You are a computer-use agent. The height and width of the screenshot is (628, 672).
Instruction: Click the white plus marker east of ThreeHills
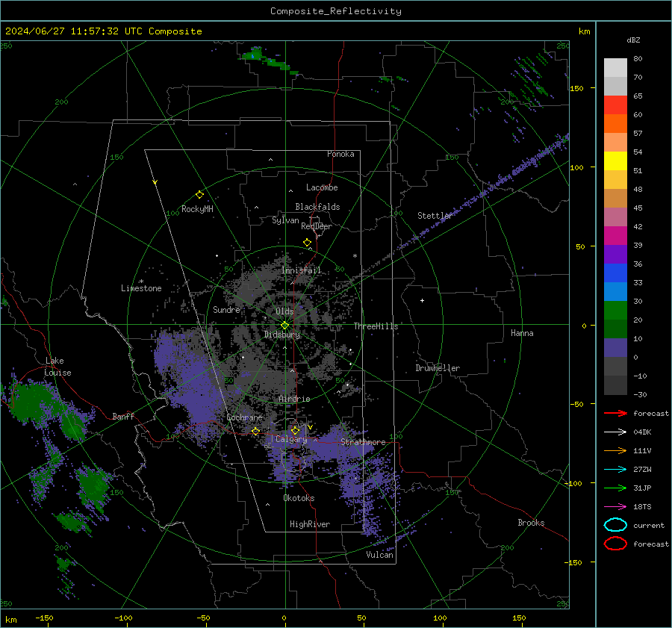click(x=422, y=300)
